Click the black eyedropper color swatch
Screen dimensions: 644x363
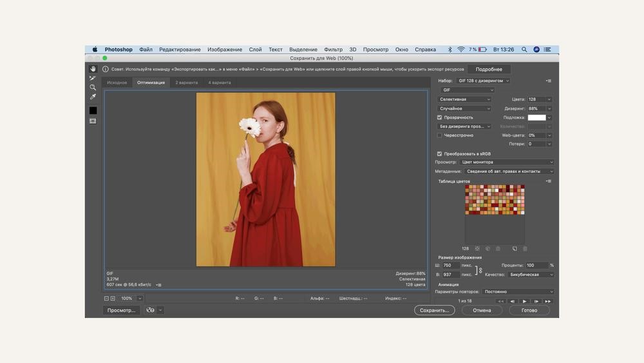tap(93, 111)
